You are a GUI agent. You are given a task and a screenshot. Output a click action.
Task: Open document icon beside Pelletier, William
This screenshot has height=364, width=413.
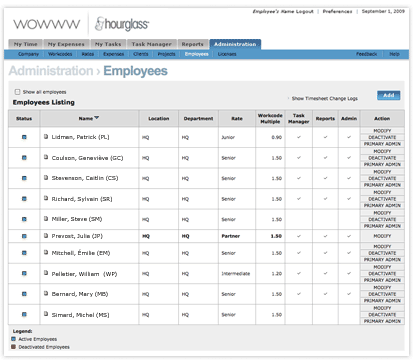click(x=46, y=273)
